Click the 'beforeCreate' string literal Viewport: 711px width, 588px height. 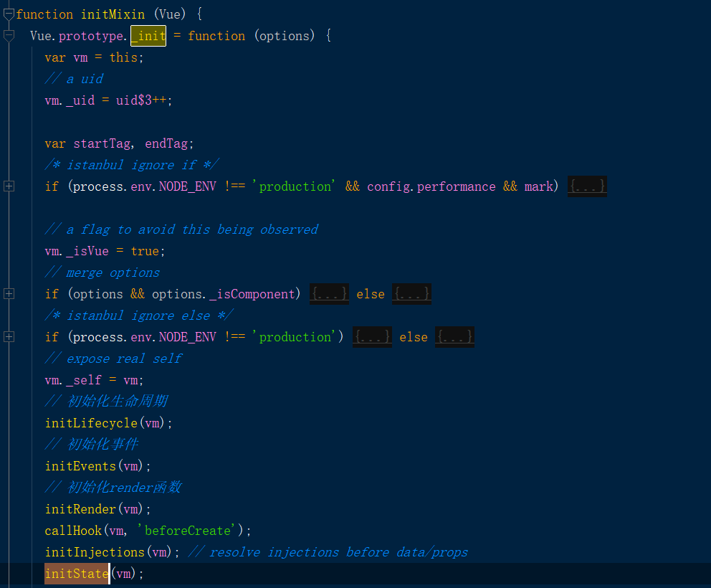tap(186, 531)
